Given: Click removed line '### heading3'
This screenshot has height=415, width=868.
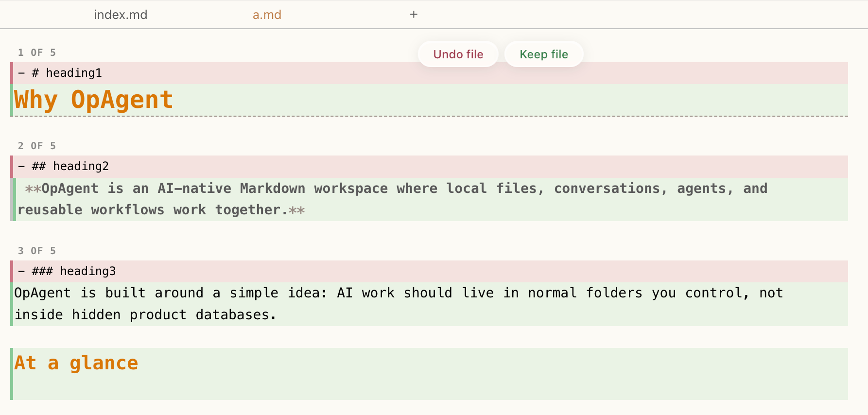Looking at the screenshot, I should point(429,271).
